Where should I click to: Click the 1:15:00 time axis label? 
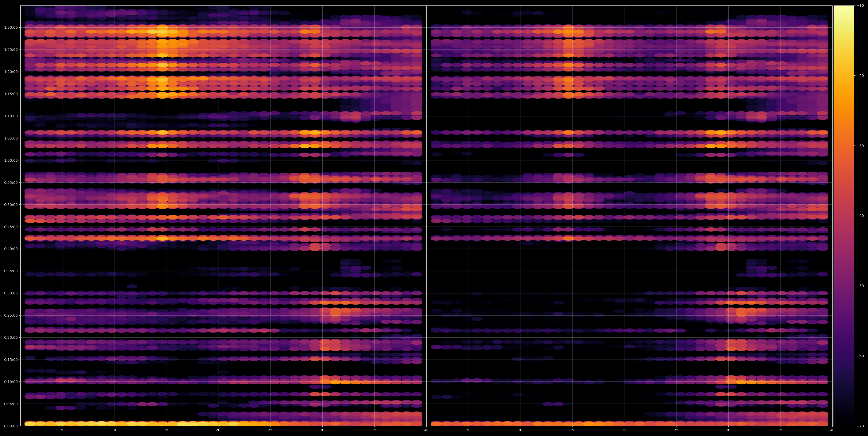point(11,94)
